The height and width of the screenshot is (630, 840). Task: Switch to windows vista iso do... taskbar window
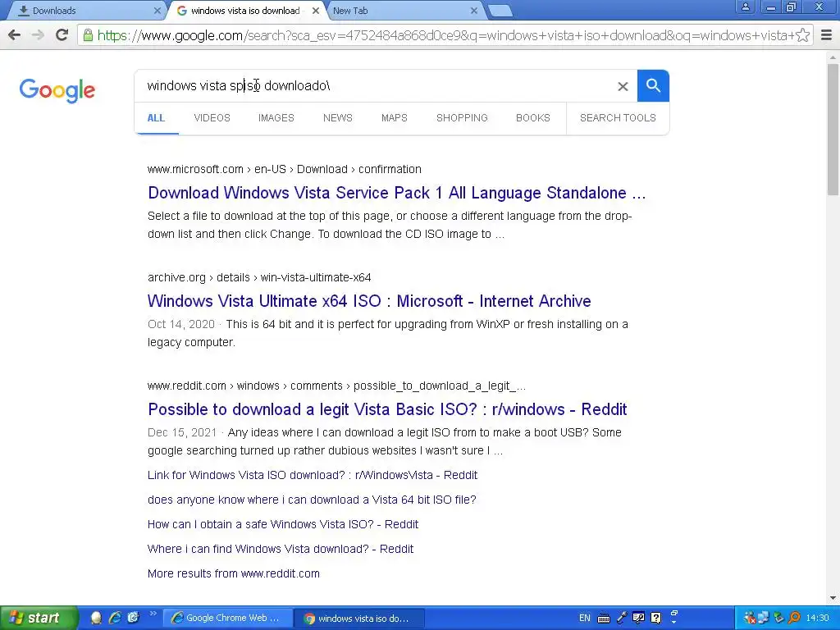click(x=360, y=619)
